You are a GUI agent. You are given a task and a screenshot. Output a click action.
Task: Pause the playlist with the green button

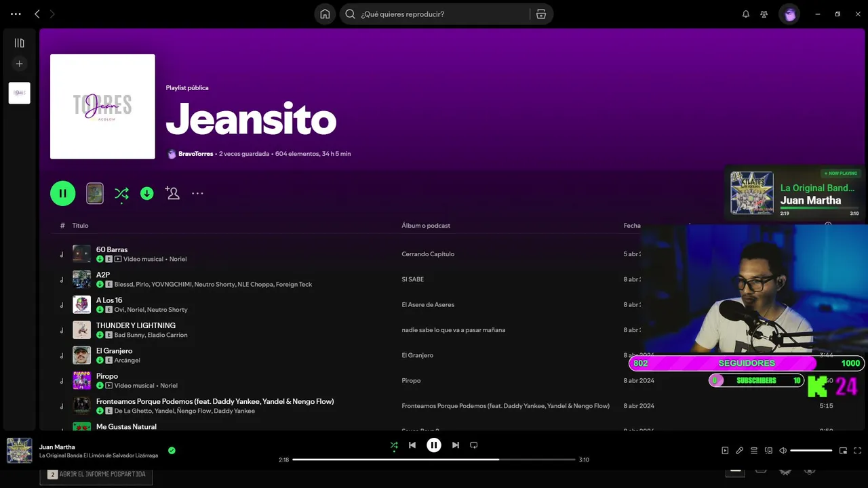point(62,193)
